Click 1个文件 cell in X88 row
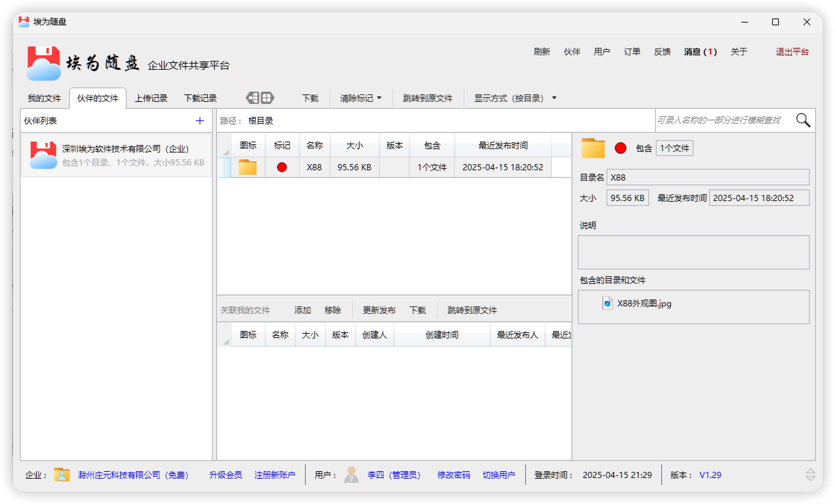The image size is (835, 504). click(432, 167)
